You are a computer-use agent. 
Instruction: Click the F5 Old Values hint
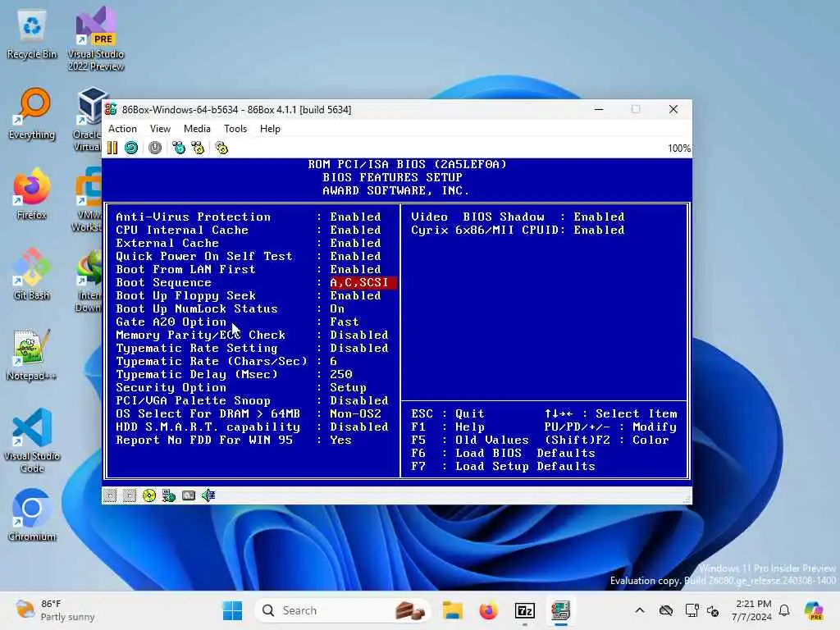pos(470,440)
